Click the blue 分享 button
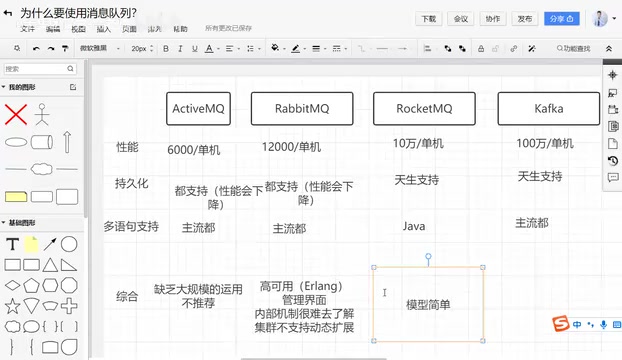 pyautogui.click(x=561, y=19)
